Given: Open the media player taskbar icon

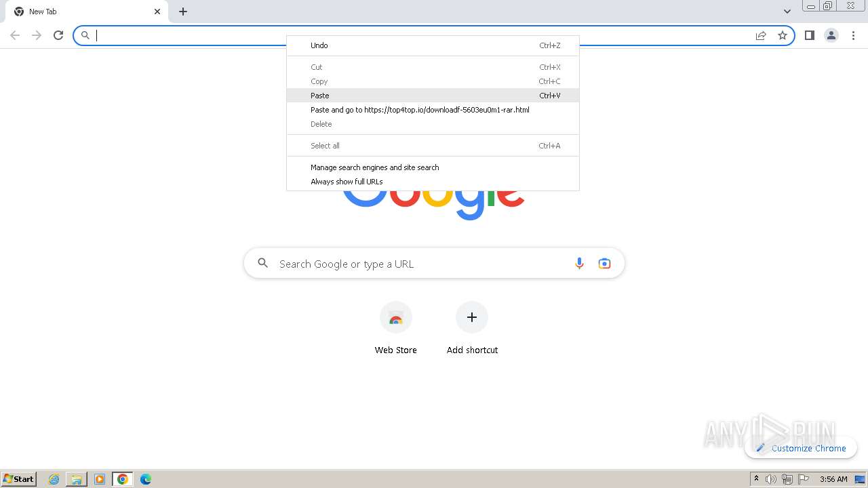Looking at the screenshot, I should [x=100, y=479].
